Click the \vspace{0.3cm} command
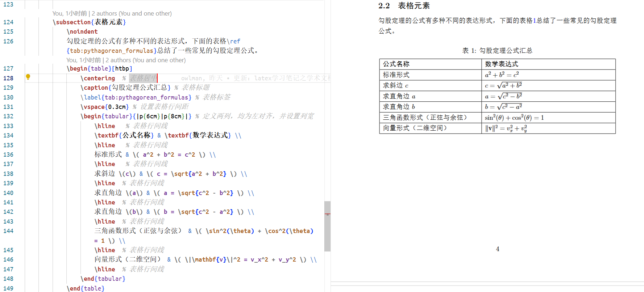 point(104,107)
